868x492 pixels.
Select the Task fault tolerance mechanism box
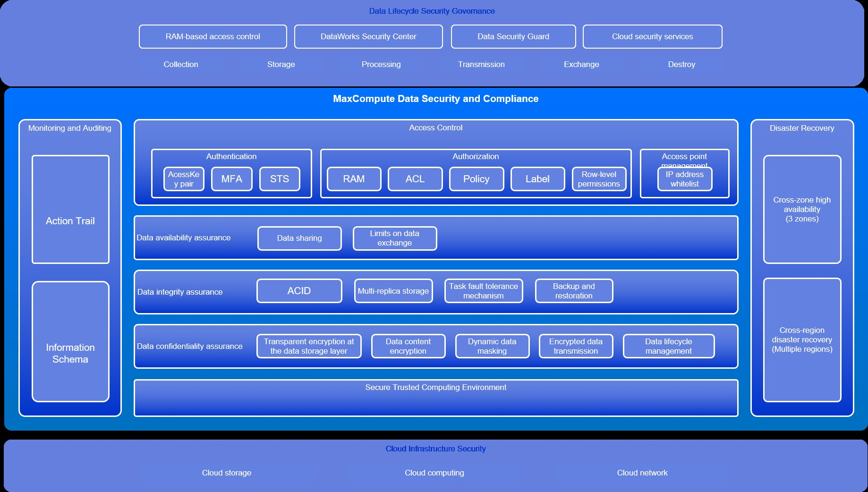484,291
